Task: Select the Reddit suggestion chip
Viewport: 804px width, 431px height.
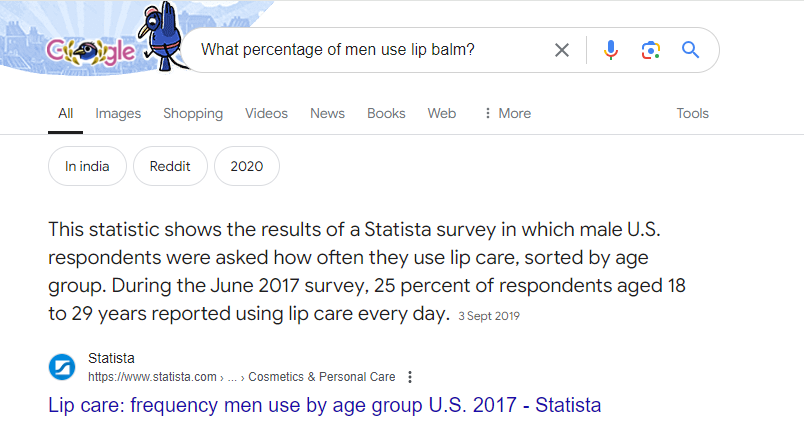Action: 170,166
